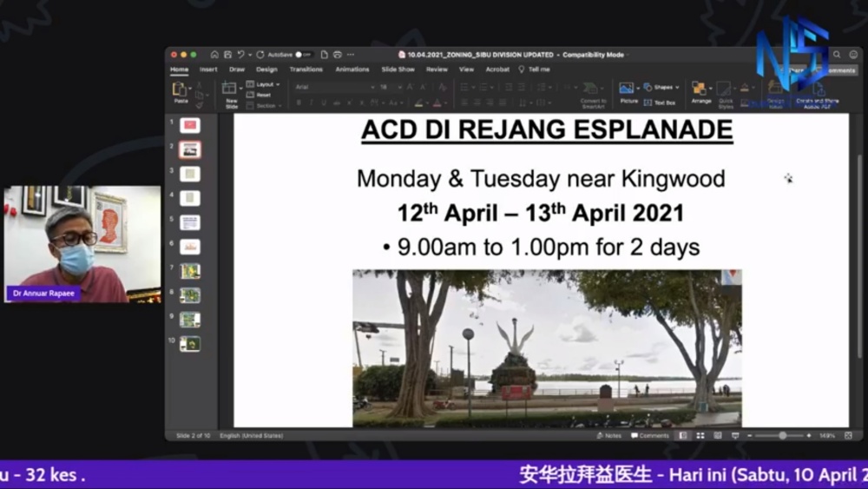This screenshot has height=489, width=868.
Task: Click the Paste button
Action: (x=180, y=92)
